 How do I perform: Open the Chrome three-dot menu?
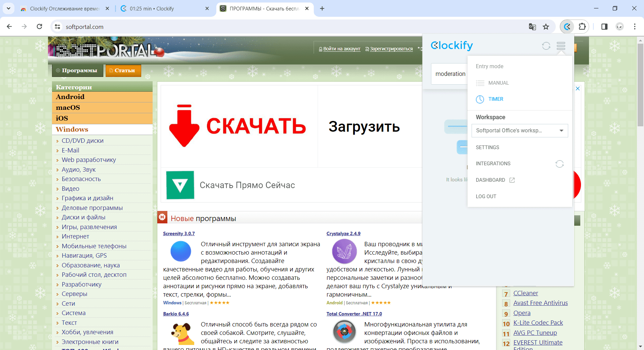(635, 27)
